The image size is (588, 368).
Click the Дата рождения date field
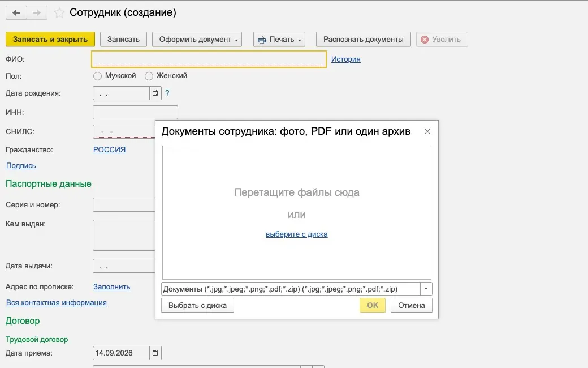point(121,93)
